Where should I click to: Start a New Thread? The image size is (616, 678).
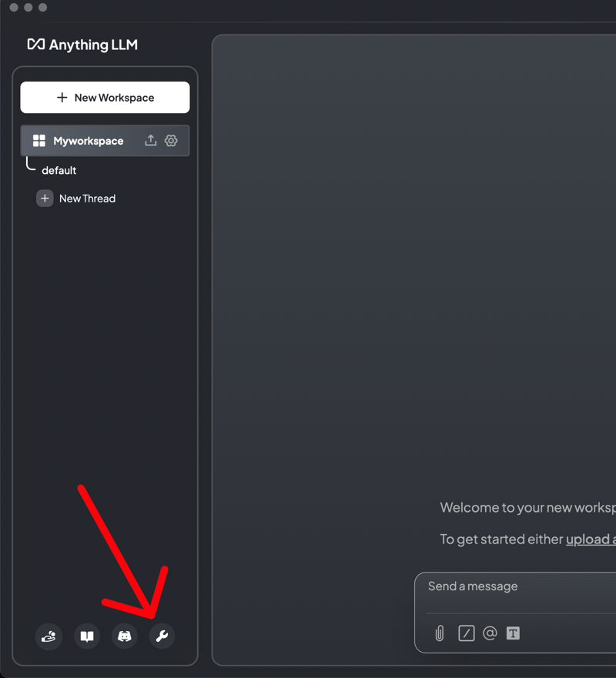click(87, 199)
